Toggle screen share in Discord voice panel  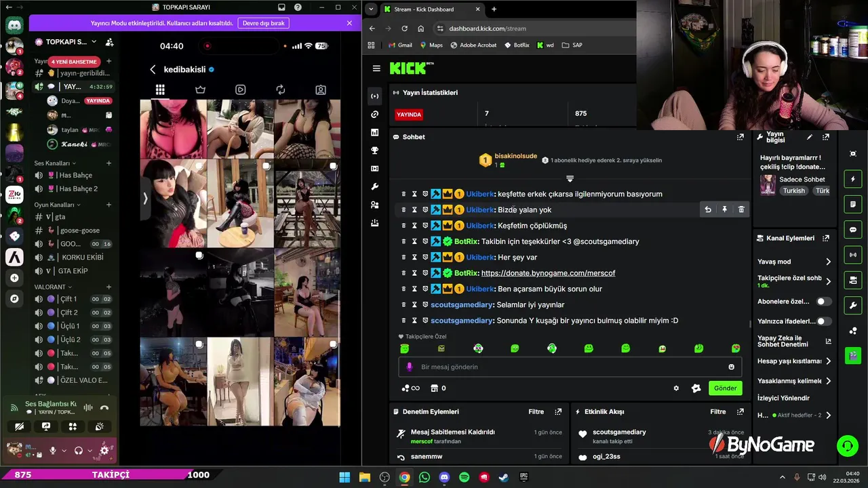[x=46, y=426]
